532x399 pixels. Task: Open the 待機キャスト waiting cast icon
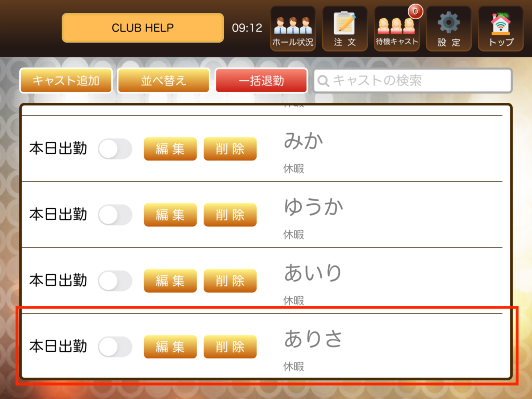[396, 29]
